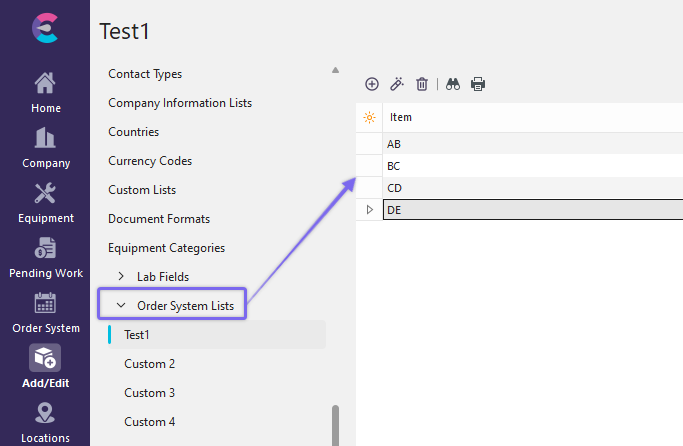Go to Equipment in sidebar

tap(45, 202)
